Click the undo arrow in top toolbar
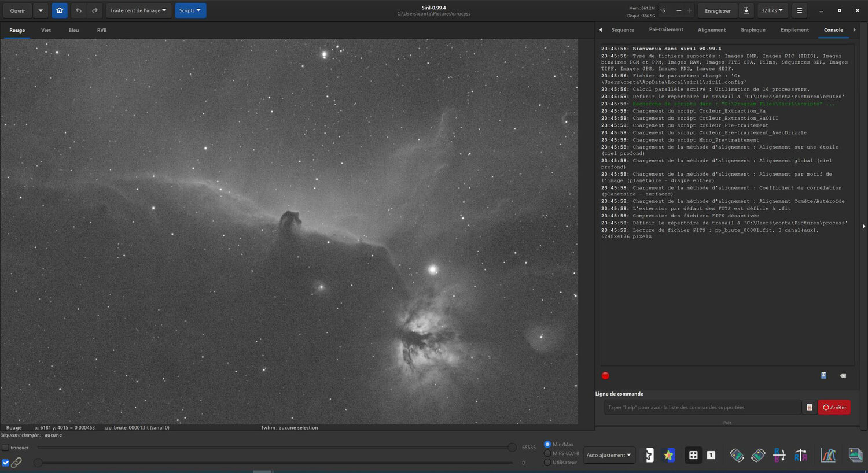The width and height of the screenshot is (868, 473). [79, 10]
